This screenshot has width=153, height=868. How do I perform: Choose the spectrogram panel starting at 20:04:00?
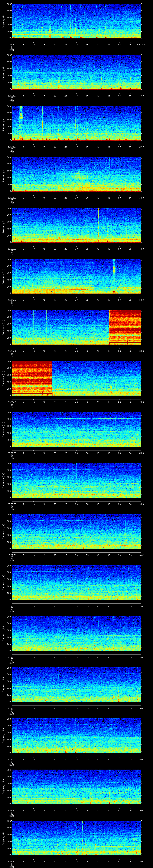[x=76, y=276]
